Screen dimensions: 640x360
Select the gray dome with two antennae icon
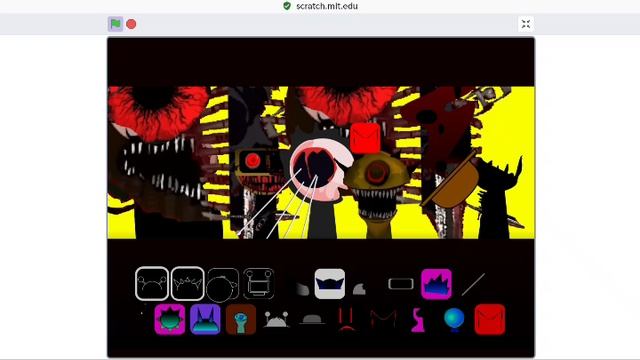tap(276, 319)
